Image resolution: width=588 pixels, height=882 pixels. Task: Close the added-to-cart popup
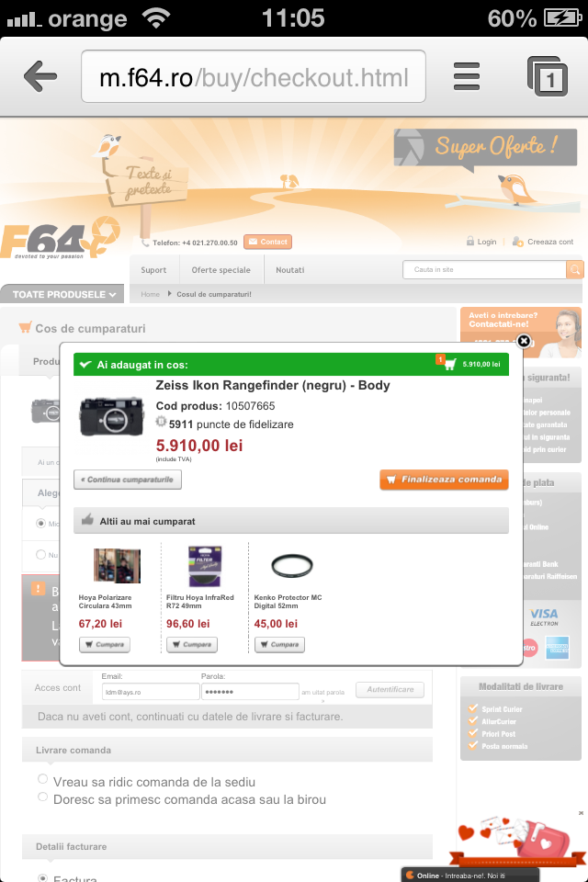point(524,341)
